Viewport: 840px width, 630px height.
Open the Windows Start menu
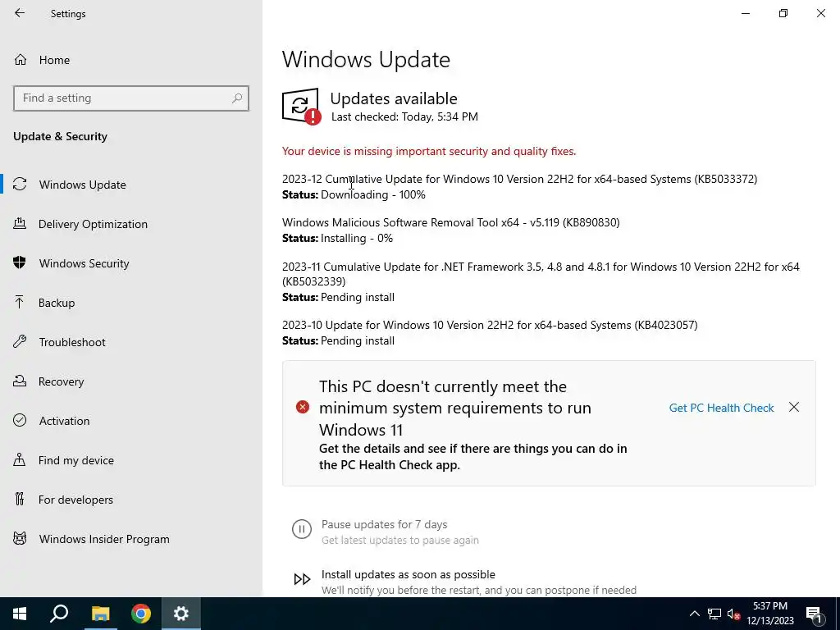pyautogui.click(x=20, y=614)
